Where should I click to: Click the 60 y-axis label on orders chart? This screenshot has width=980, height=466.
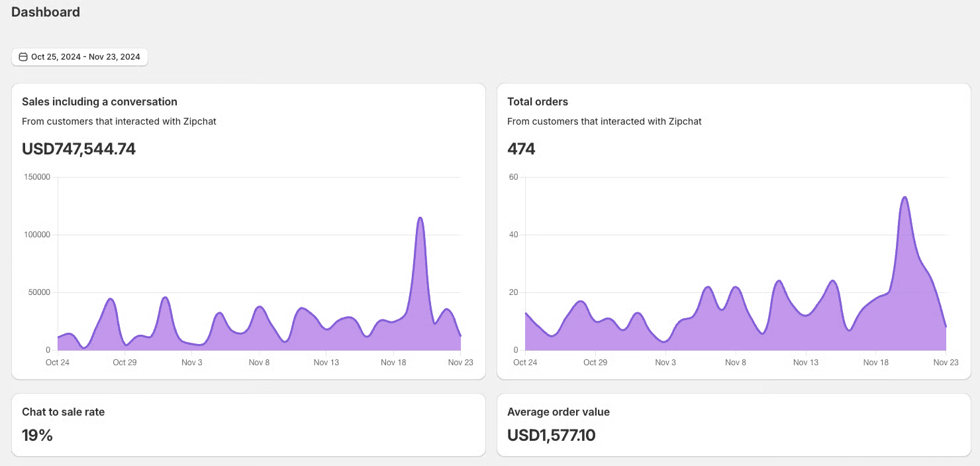coord(513,177)
